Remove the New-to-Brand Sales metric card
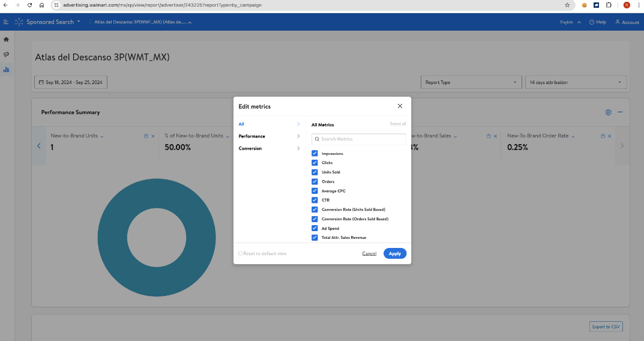The height and width of the screenshot is (341, 644). (495, 136)
